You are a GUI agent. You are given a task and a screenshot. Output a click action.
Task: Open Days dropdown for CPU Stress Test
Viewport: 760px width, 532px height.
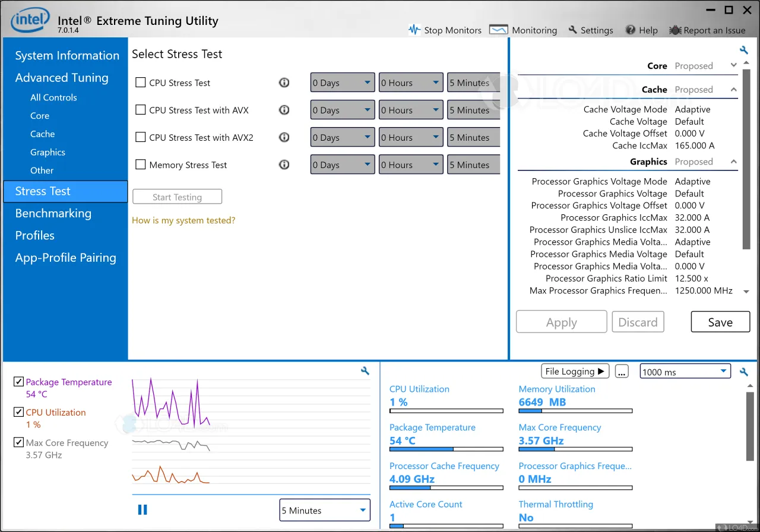[x=343, y=83]
